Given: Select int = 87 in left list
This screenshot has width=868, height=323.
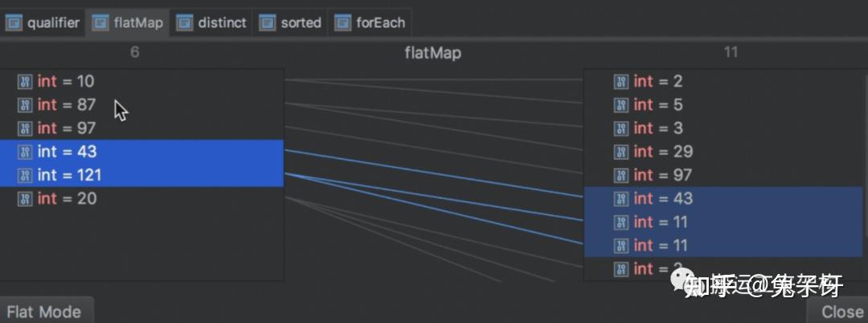Looking at the screenshot, I should pos(141,104).
